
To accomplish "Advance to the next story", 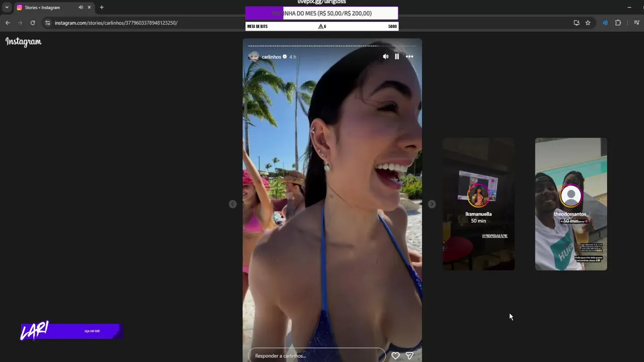I will pos(432,204).
